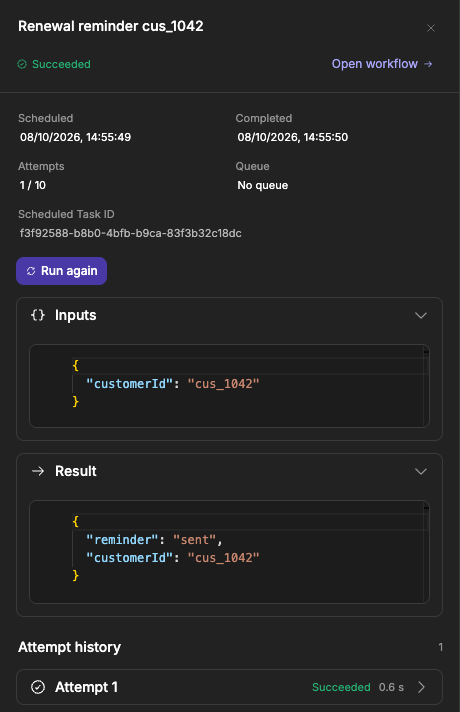
Task: Click the curly braces Inputs icon
Action: tap(38, 315)
